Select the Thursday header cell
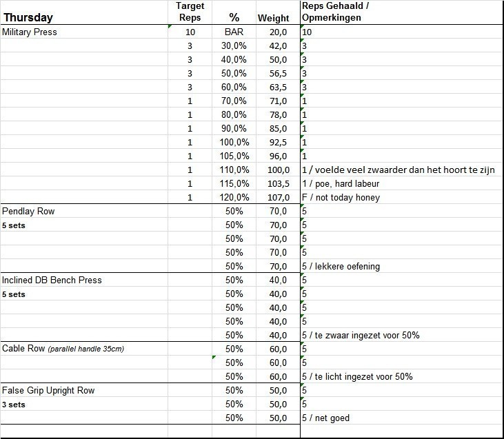The image size is (504, 439). tap(28, 18)
